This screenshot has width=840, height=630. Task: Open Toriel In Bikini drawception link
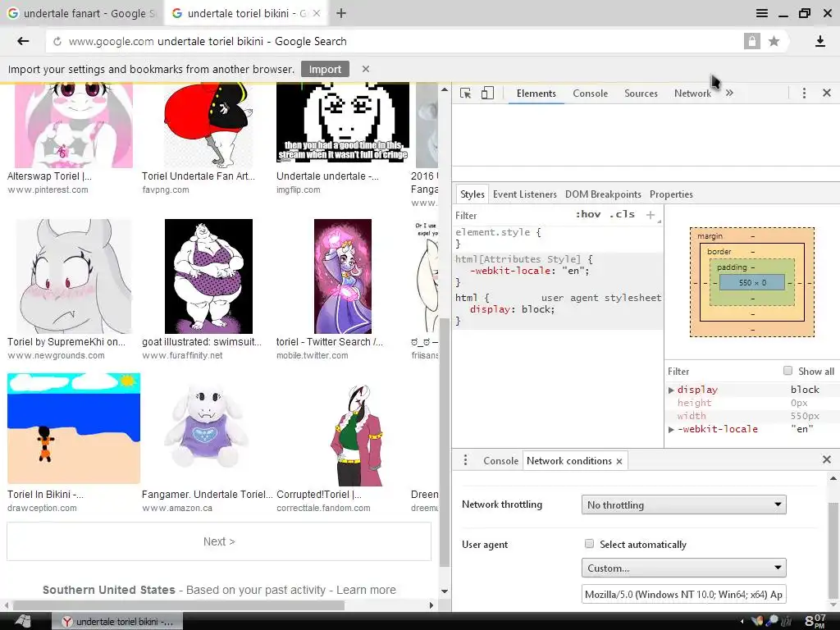(x=45, y=494)
